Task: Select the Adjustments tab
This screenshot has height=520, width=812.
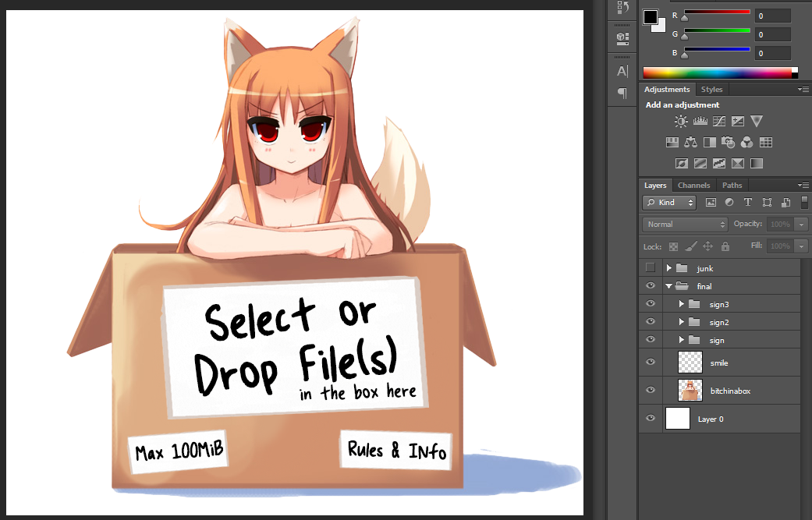Action: tap(667, 90)
